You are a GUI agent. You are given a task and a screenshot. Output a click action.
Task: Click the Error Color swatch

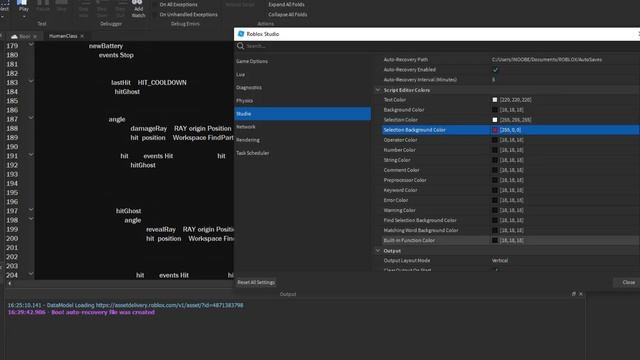495,200
